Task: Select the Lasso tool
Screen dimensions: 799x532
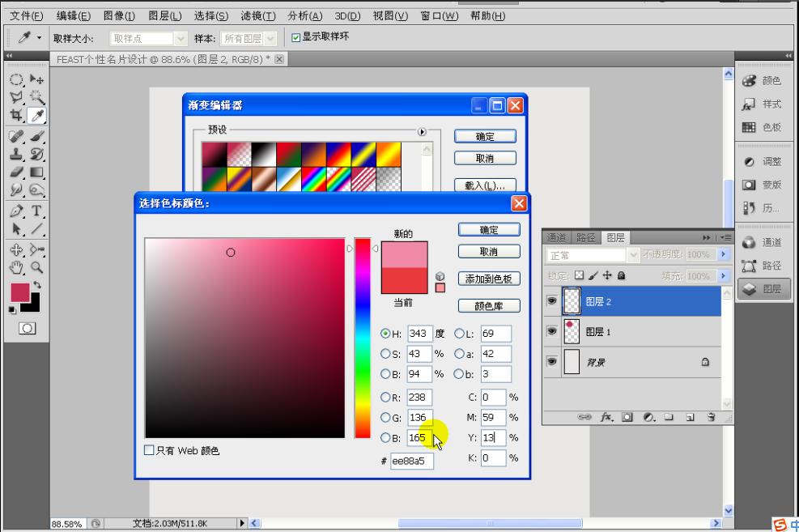Action: (x=16, y=95)
